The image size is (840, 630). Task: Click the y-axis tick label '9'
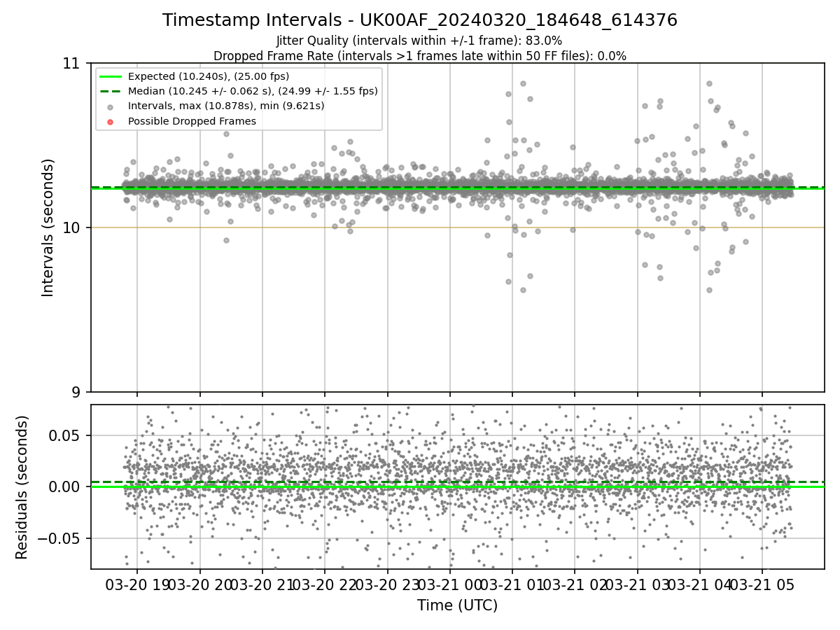[76, 392]
